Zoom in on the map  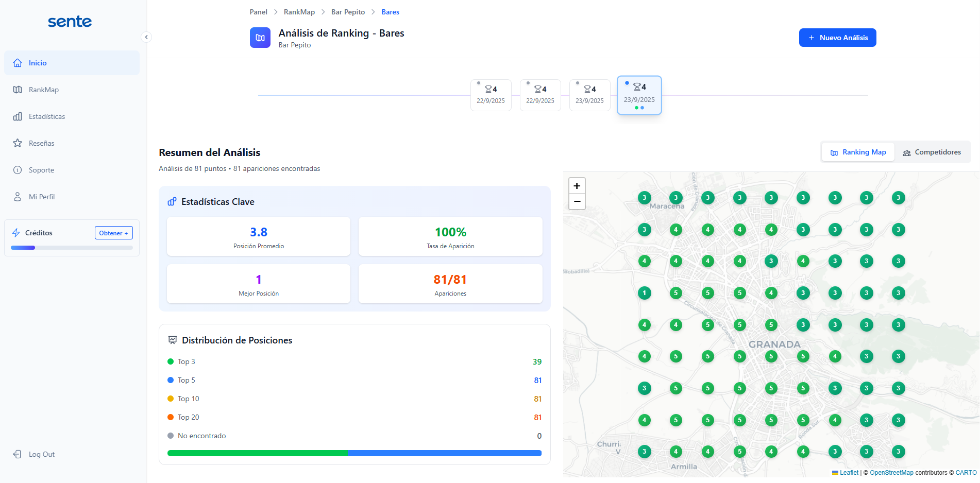pos(577,186)
